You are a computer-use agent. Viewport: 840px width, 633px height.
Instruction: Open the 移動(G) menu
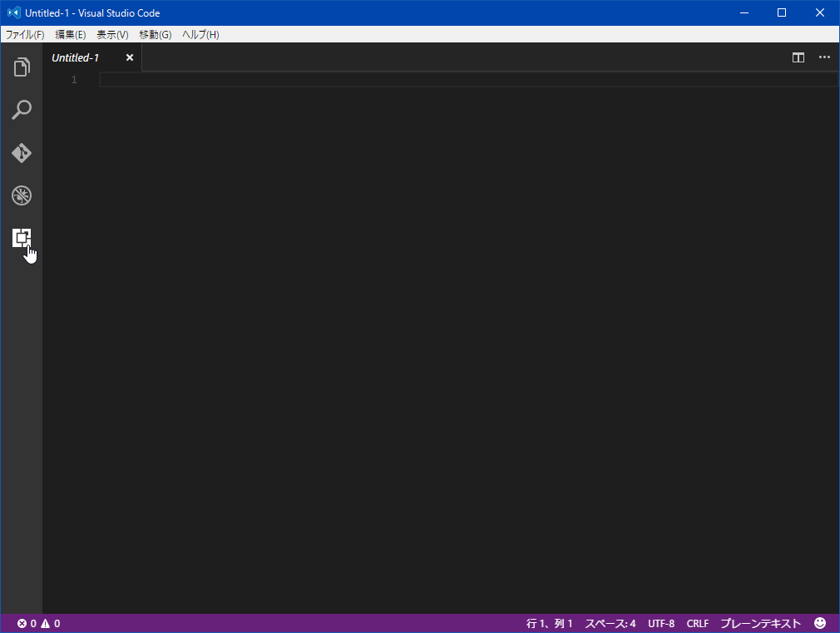click(156, 35)
